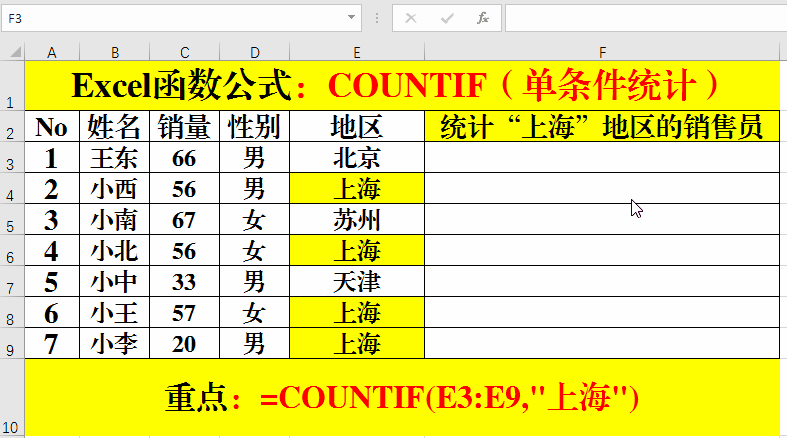This screenshot has width=787, height=438.
Task: Select column C header
Action: pos(184,52)
